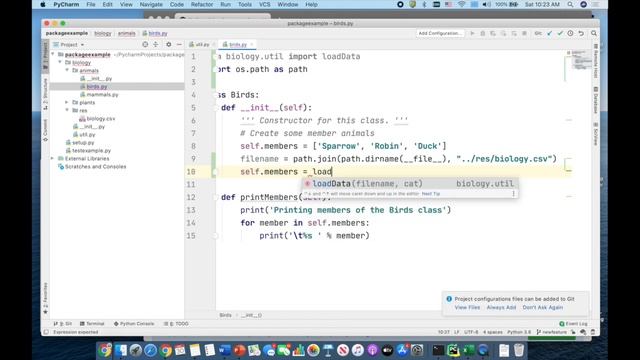This screenshot has height=360, width=640.
Task: Open Microsoft Word in the Dock
Action: [x=224, y=350]
